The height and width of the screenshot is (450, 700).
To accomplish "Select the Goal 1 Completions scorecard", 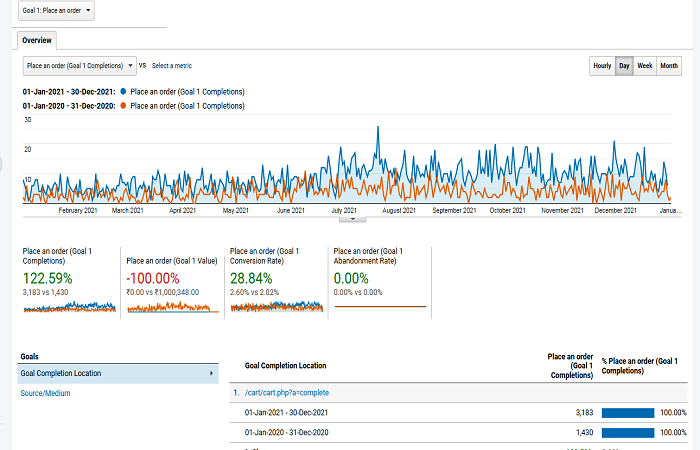I will pos(70,282).
